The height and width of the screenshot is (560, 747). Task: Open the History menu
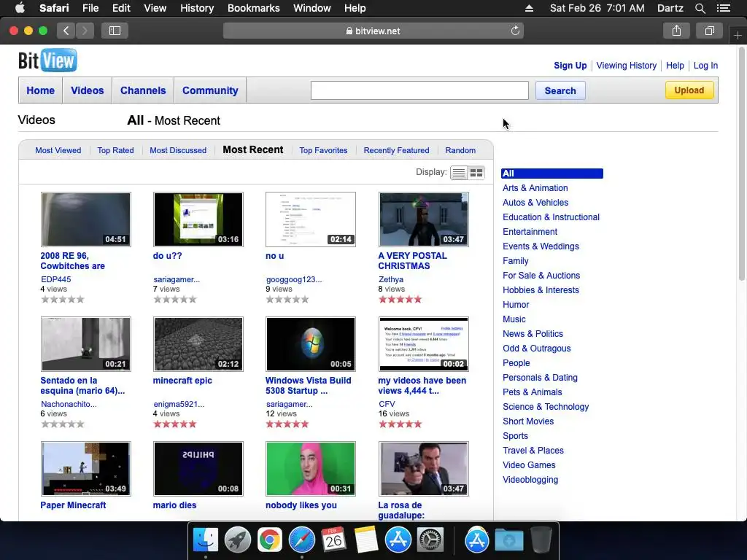pyautogui.click(x=197, y=8)
